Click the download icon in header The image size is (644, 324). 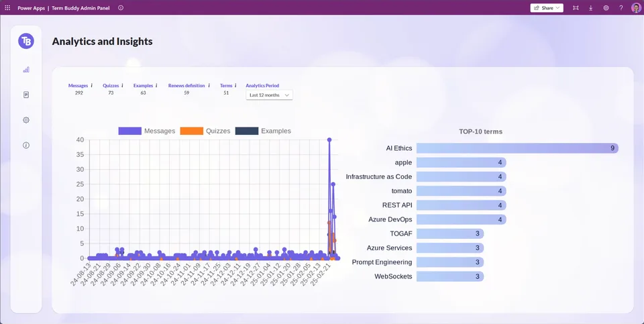tap(590, 8)
